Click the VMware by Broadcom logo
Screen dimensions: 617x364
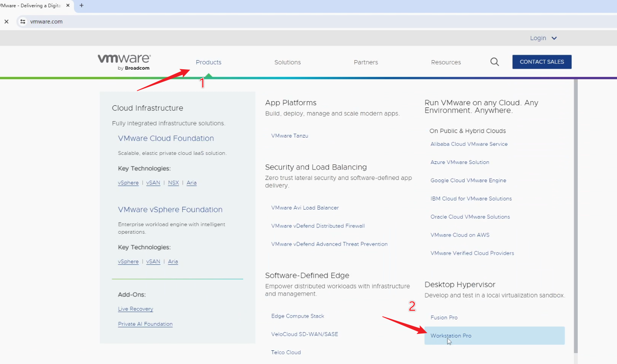point(124,62)
